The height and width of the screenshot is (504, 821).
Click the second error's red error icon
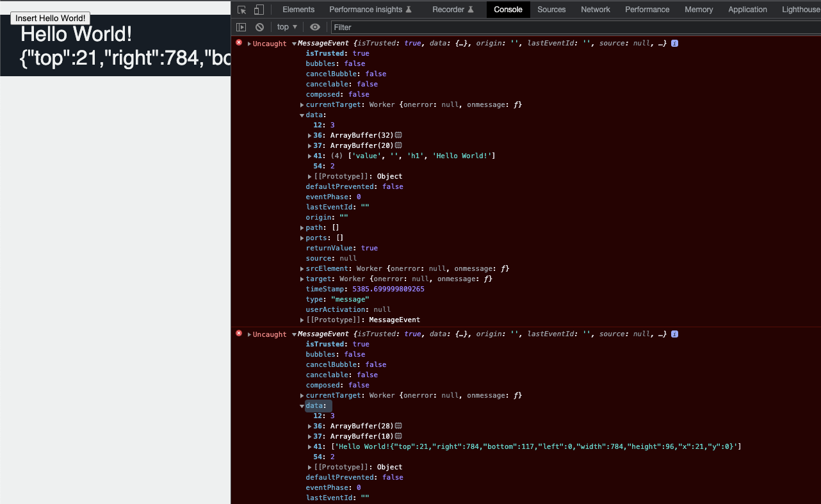point(240,334)
